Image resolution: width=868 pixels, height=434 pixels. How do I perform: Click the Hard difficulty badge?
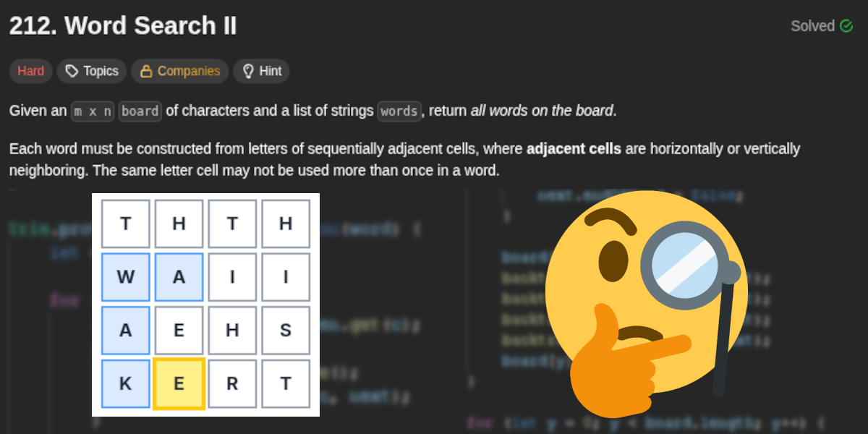pyautogui.click(x=31, y=71)
